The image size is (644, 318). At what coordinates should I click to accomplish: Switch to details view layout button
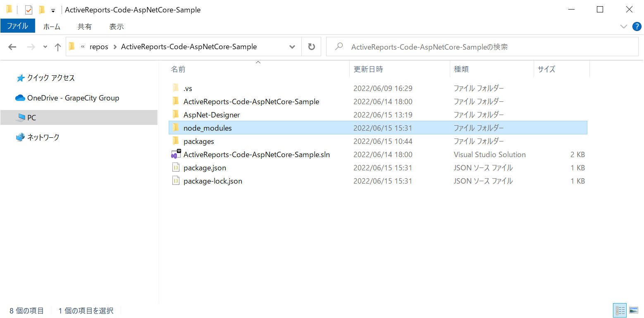click(620, 310)
